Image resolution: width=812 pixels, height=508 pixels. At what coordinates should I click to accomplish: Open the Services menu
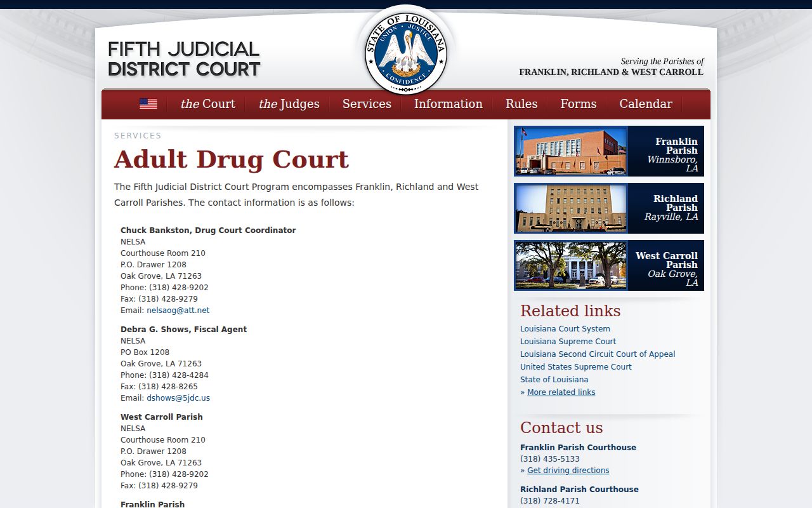[x=367, y=104]
